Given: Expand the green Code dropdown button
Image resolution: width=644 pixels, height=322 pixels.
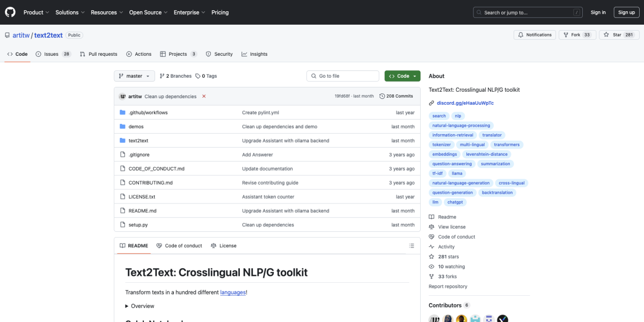Looking at the screenshot, I should (402, 76).
